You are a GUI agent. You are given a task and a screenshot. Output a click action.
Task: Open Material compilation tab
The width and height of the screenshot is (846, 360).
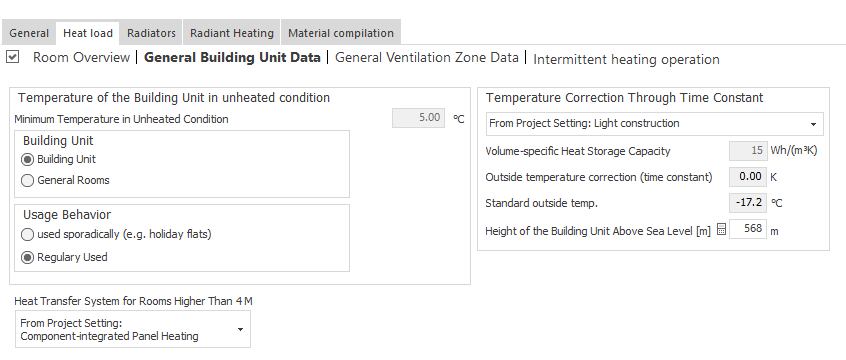pos(340,33)
